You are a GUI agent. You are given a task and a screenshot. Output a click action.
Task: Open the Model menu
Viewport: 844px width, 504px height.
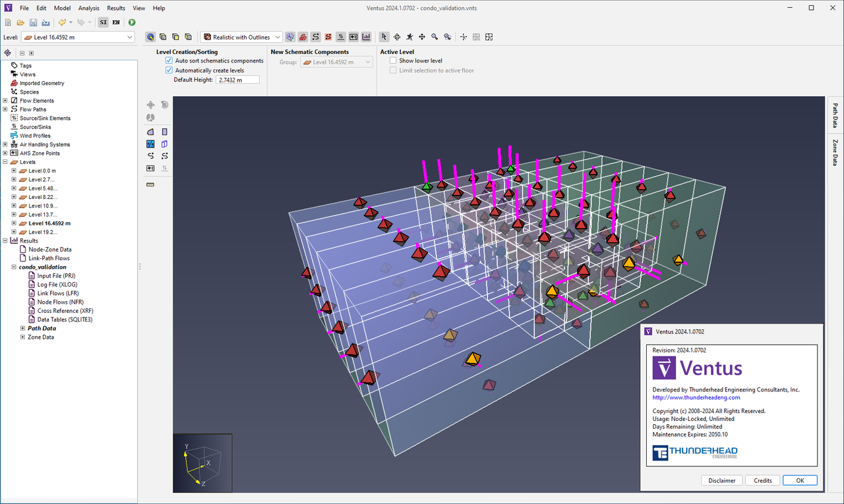62,8
